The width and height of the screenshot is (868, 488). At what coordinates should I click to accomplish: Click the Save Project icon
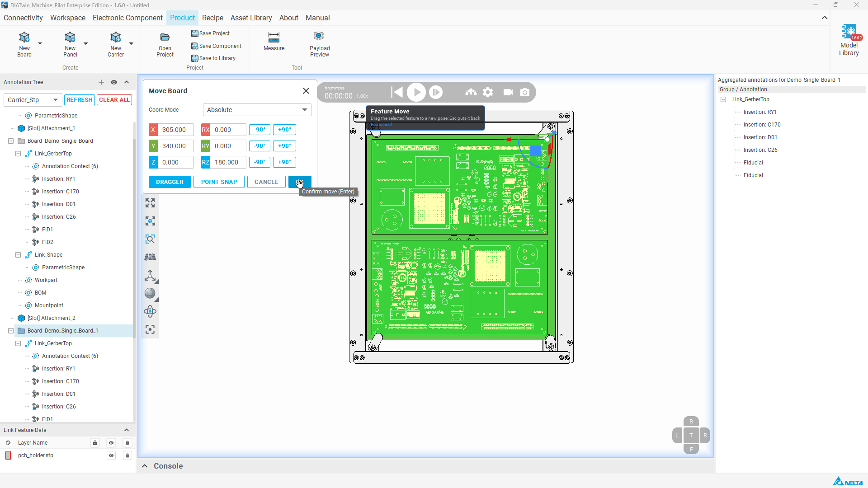195,33
